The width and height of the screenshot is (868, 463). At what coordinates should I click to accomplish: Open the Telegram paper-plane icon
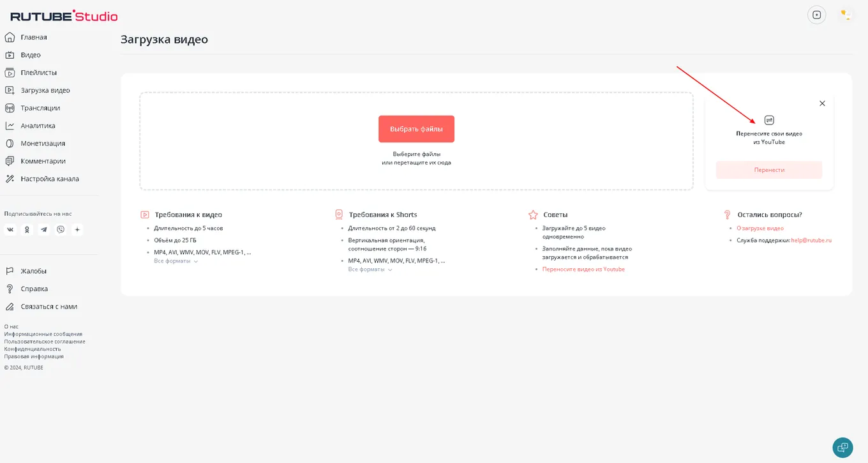click(44, 229)
